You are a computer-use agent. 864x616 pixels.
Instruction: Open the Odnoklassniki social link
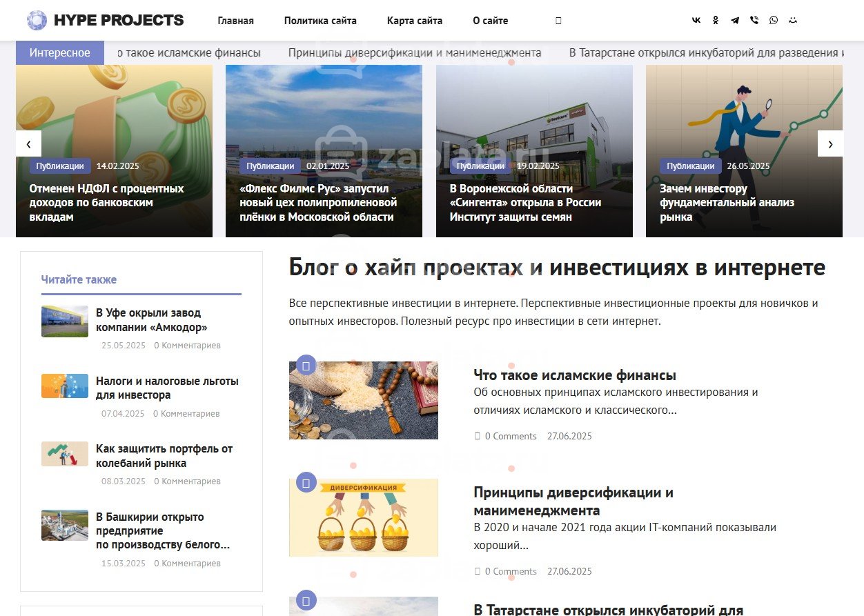coord(716,21)
